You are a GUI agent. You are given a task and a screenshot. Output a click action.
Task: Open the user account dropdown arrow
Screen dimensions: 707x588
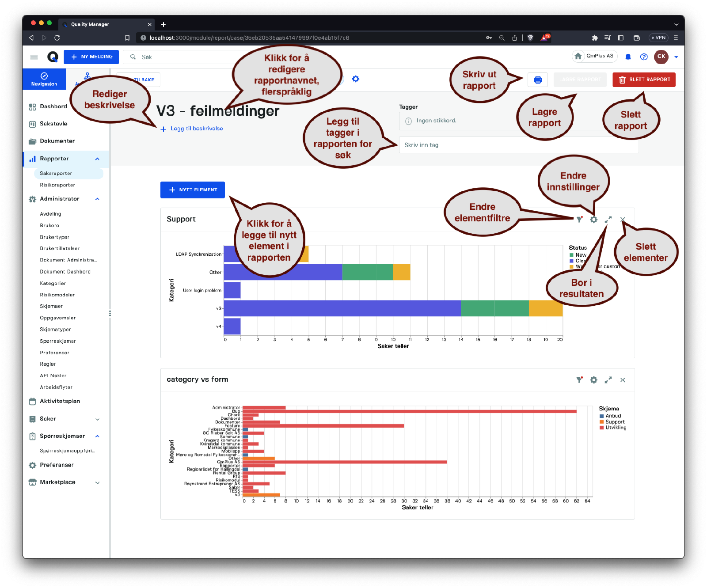click(676, 57)
